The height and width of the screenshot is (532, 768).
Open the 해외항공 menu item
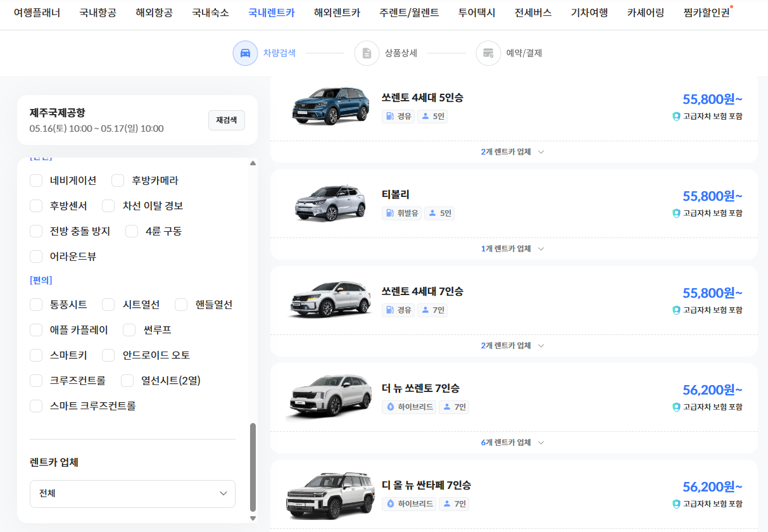pyautogui.click(x=154, y=13)
